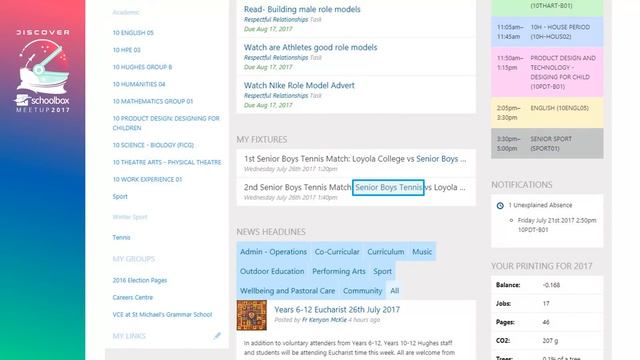The height and width of the screenshot is (360, 640).
Task: Open the 10 HPE 03 class link
Action: coord(127,50)
